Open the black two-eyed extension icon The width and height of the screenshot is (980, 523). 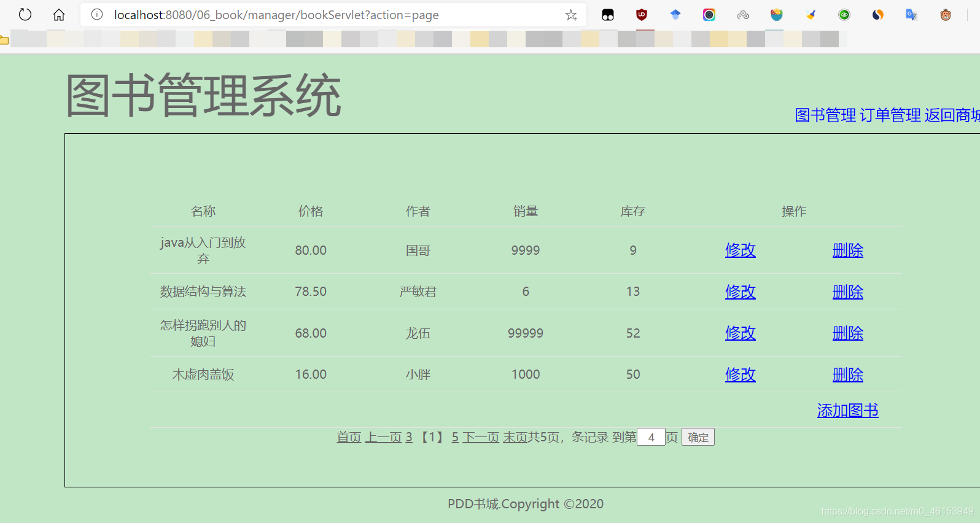(608, 15)
